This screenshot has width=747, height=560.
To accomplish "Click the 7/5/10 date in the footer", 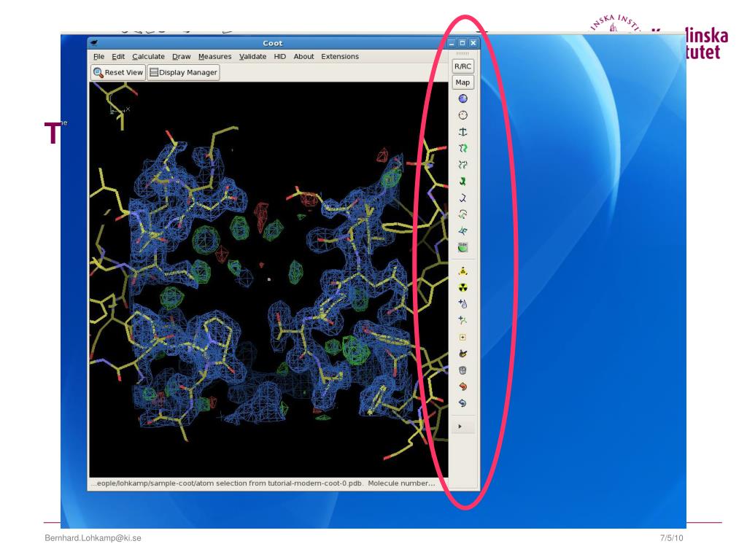I will [x=671, y=537].
